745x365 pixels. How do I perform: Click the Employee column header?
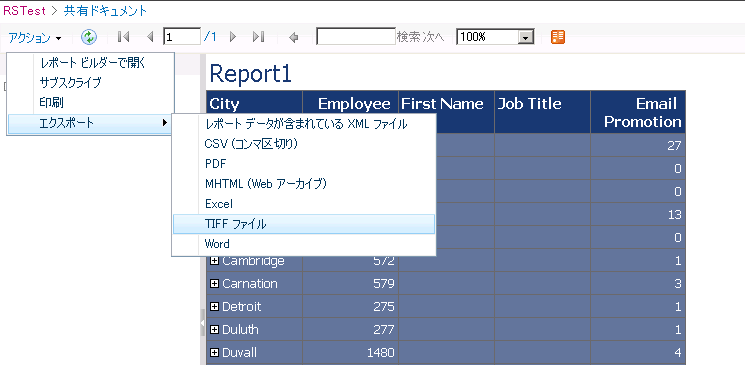pos(350,112)
